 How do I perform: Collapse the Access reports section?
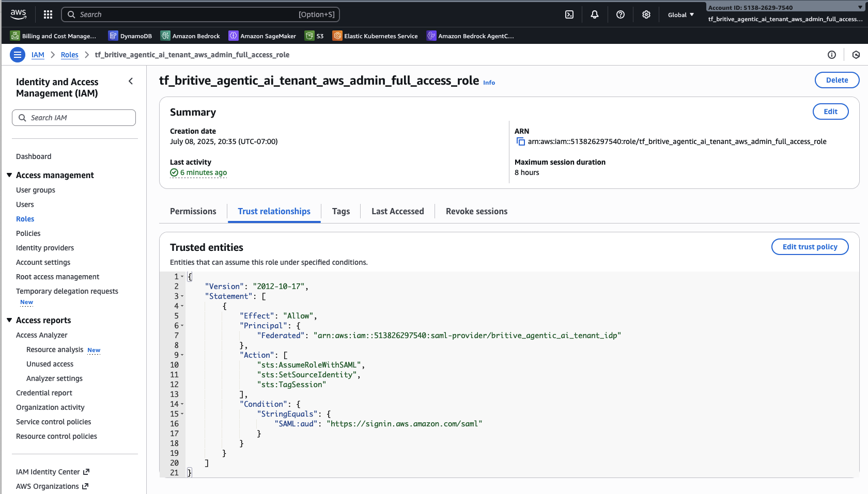pyautogui.click(x=9, y=321)
